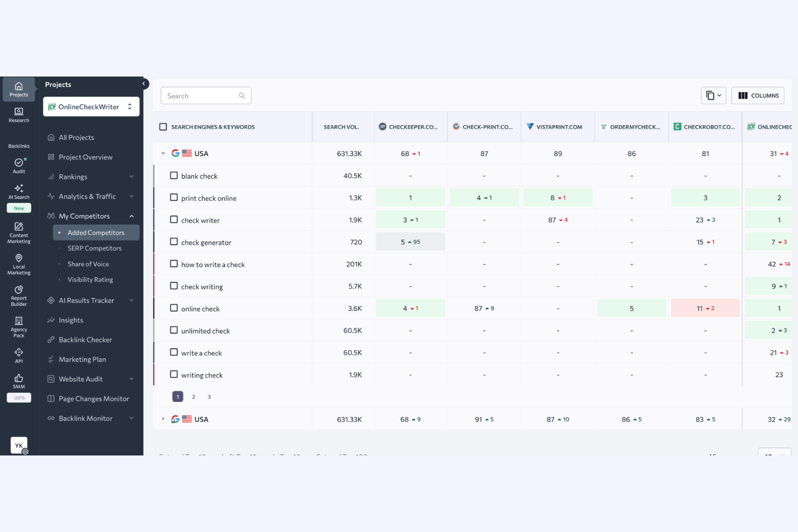Toggle the select-all keywords checkbox
This screenshot has height=532, width=798.
[163, 127]
